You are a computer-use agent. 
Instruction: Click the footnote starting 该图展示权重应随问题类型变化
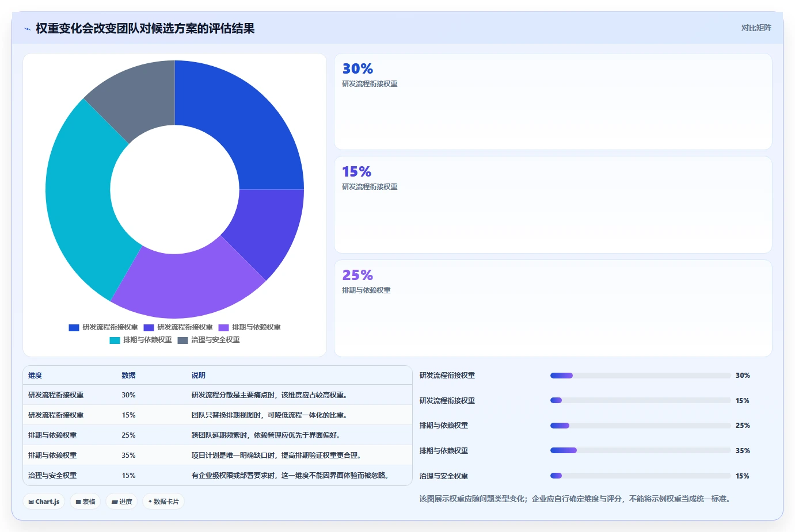tap(576, 499)
